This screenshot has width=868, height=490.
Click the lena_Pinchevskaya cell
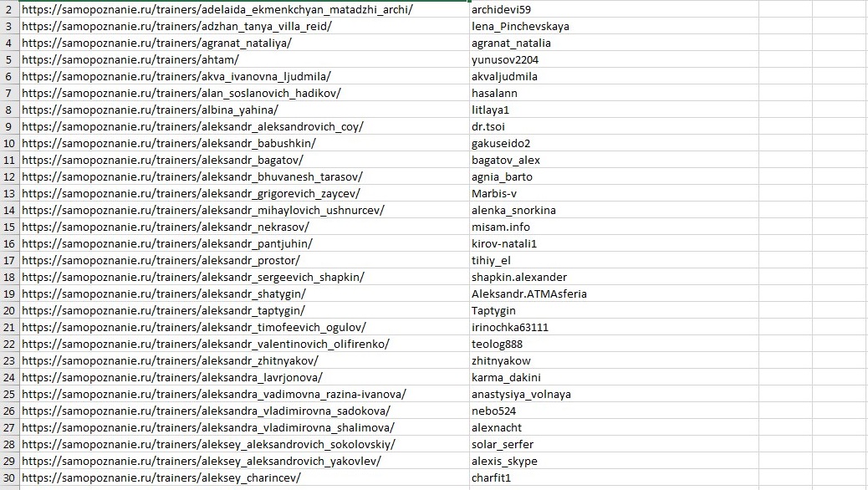point(614,26)
